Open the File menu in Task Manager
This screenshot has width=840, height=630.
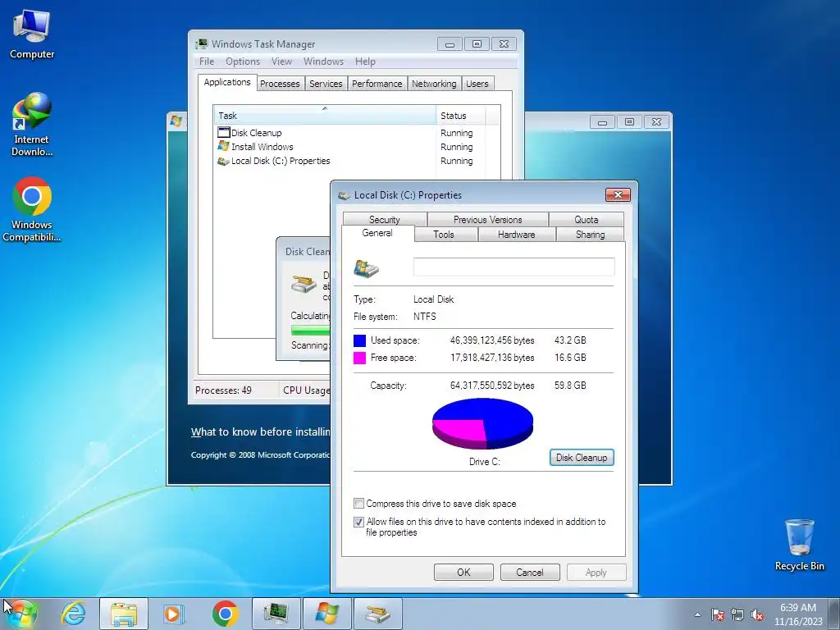point(206,61)
